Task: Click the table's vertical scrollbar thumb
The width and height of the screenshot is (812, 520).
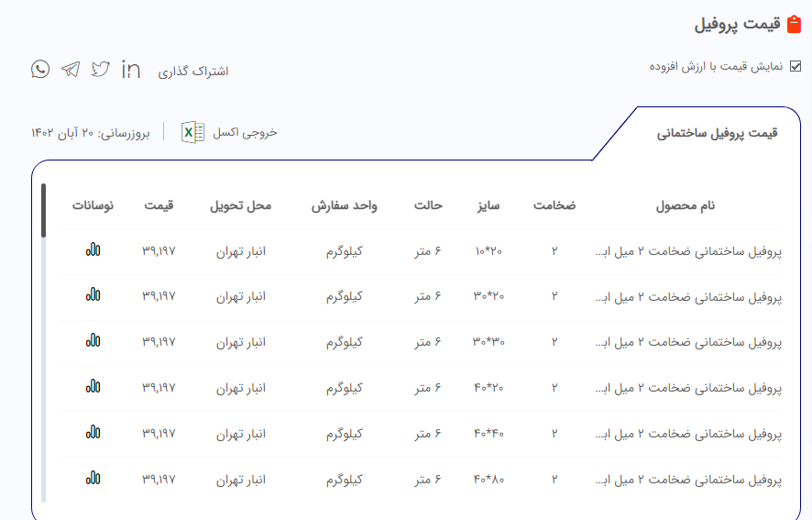Action: [43, 210]
